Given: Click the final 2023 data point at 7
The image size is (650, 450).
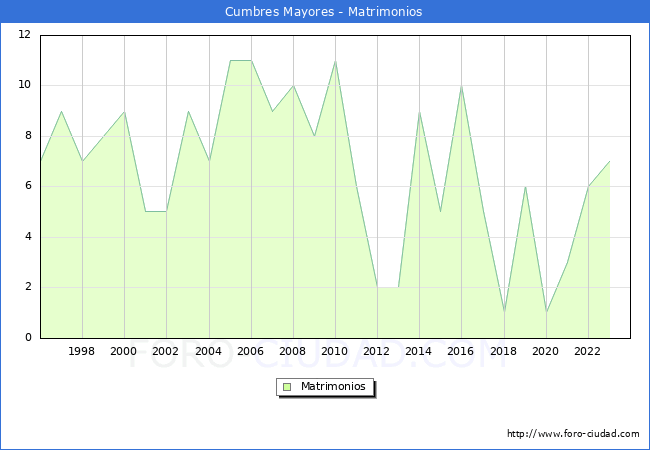Looking at the screenshot, I should click(x=609, y=162).
